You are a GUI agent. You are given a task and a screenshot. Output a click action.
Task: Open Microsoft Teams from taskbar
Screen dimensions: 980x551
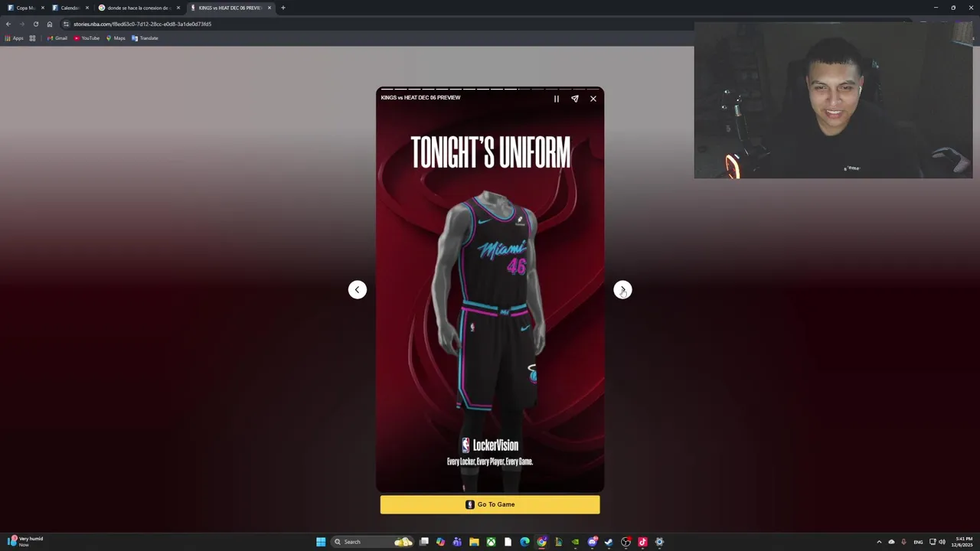click(x=457, y=542)
